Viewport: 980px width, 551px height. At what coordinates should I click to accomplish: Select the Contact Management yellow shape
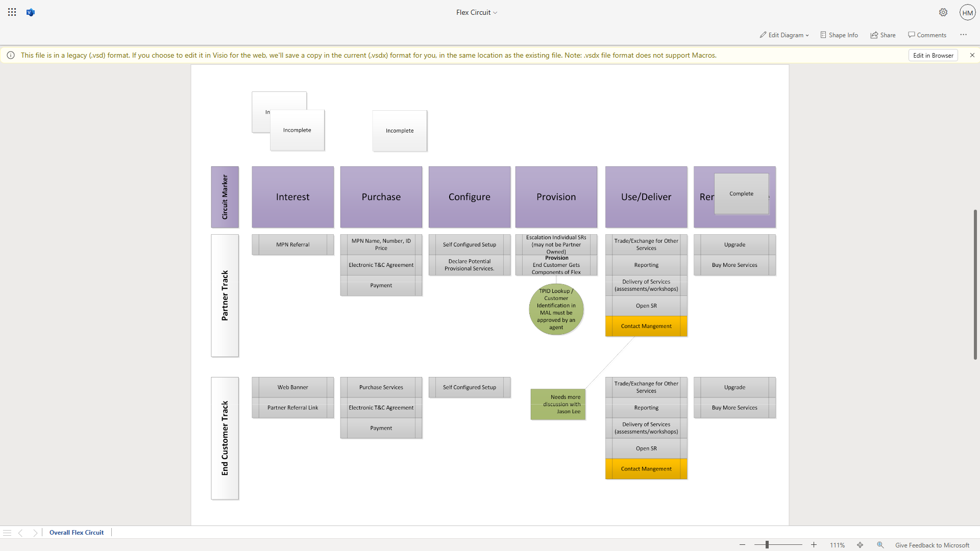pyautogui.click(x=646, y=325)
